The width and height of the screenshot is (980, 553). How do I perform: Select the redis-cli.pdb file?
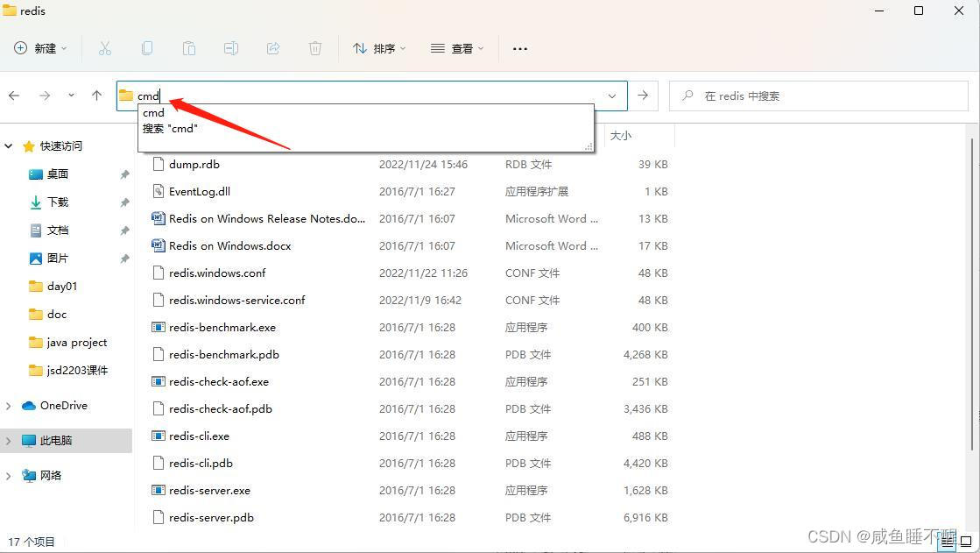pos(201,464)
